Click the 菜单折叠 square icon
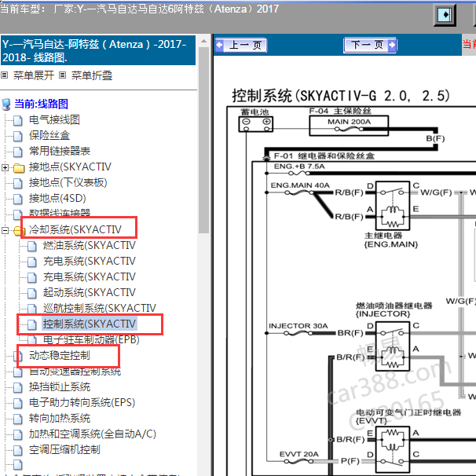Viewport: 476px width, 476px height. 62,75
